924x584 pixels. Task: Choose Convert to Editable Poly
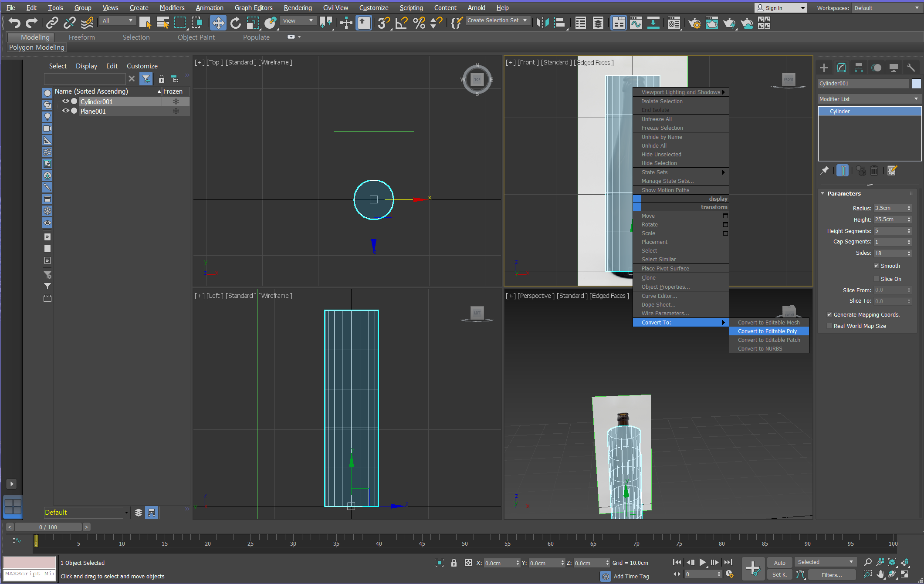coord(767,331)
